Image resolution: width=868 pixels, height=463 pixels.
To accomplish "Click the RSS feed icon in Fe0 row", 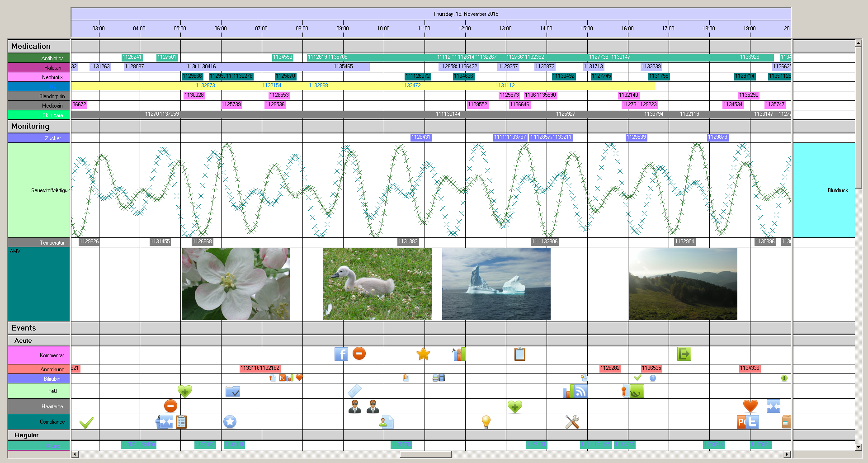I will click(x=580, y=391).
